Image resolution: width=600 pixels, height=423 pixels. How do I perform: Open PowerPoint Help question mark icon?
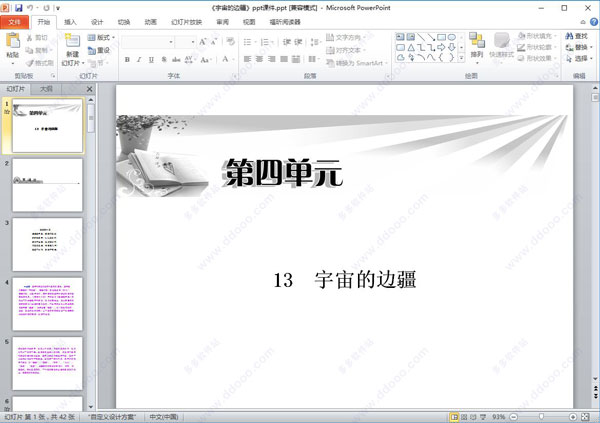pos(594,22)
